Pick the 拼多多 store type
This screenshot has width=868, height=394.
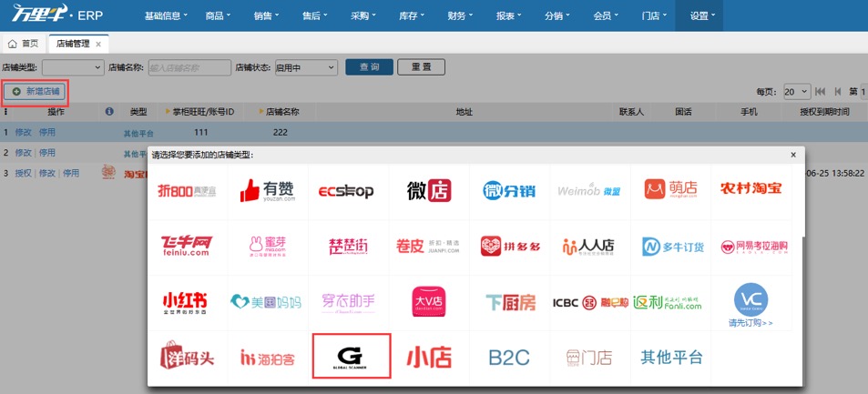(x=510, y=247)
